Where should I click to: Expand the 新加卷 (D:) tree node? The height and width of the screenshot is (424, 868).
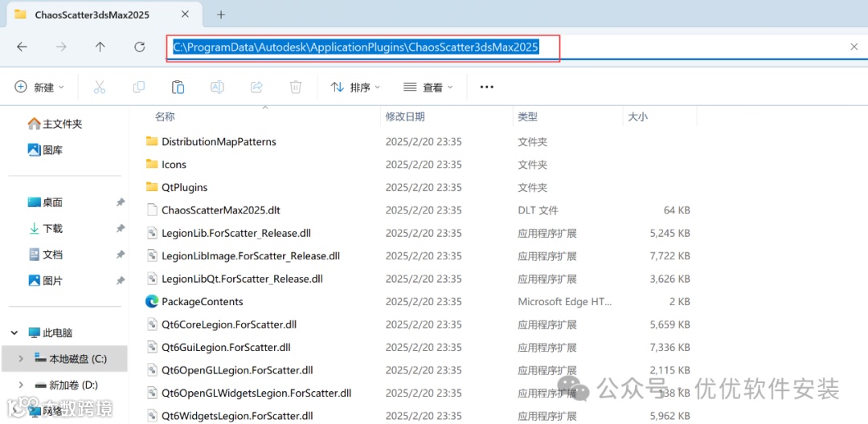pyautogui.click(x=20, y=385)
